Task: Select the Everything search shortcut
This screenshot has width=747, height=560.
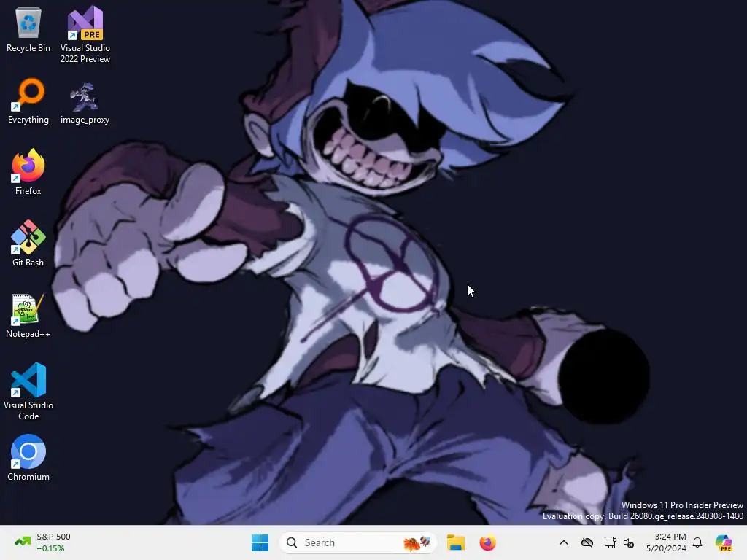Action: [x=28, y=101]
